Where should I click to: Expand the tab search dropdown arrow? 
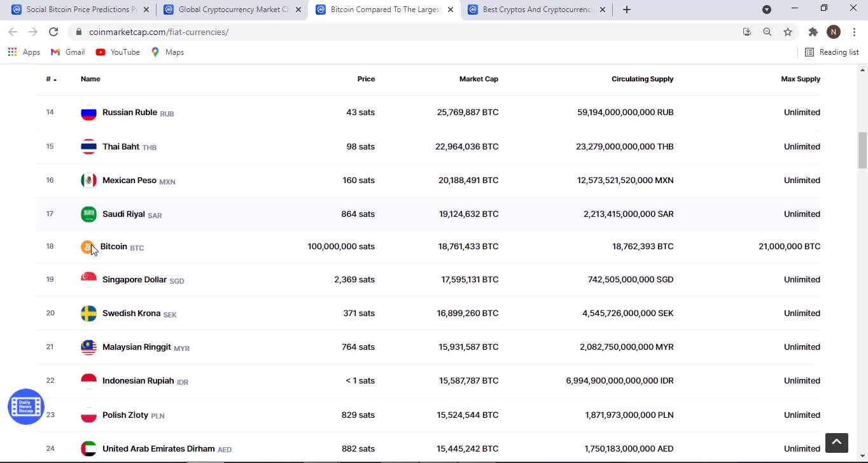click(767, 10)
